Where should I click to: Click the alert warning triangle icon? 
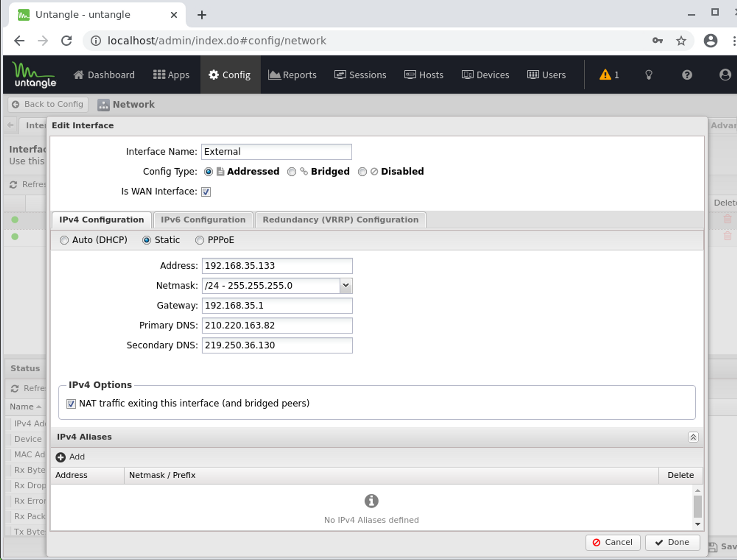pos(605,75)
